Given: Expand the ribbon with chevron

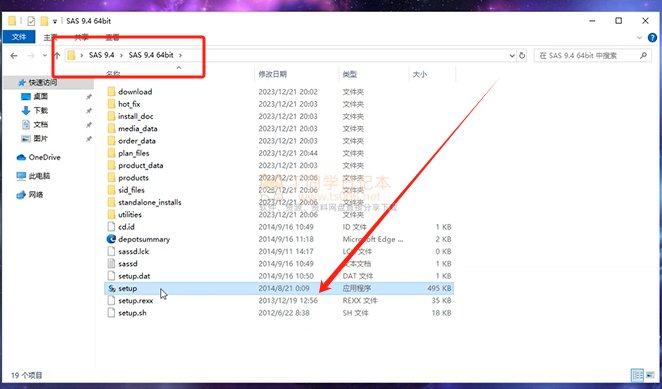Looking at the screenshot, I should tap(640, 38).
